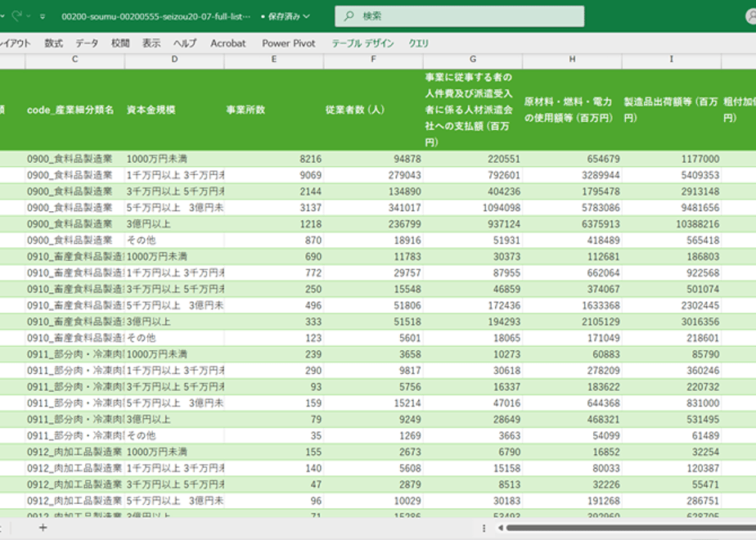Click the 原材料・燃料・電力 header cell

(572, 110)
